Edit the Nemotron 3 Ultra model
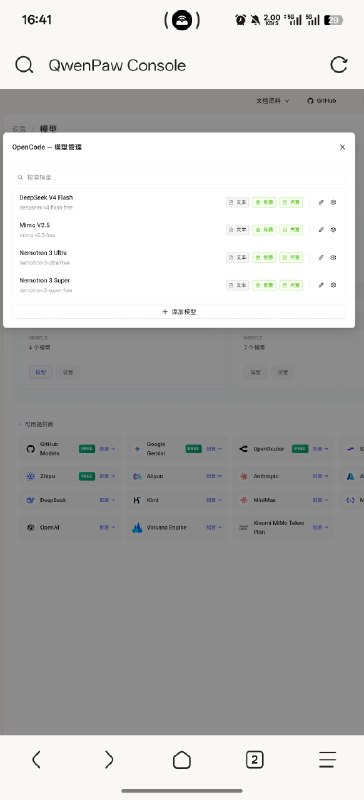Image resolution: width=364 pixels, height=800 pixels. click(321, 258)
